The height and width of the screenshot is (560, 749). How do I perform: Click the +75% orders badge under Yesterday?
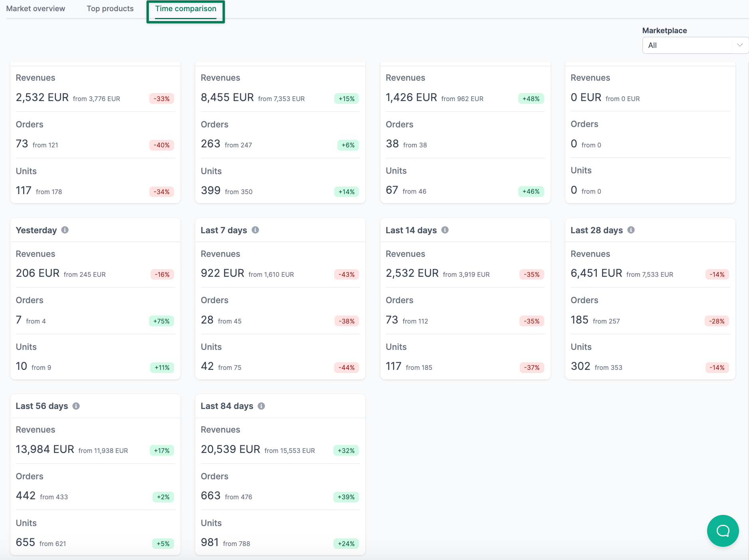[x=161, y=321]
